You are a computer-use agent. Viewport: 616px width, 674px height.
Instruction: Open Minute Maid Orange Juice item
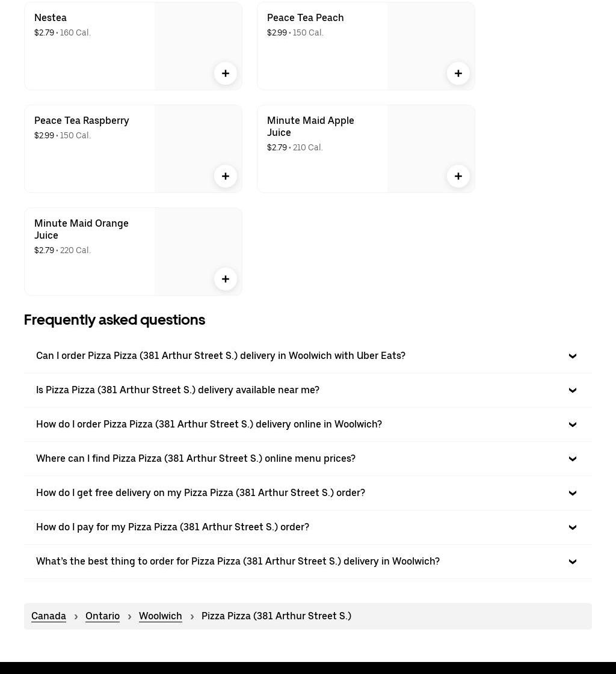pos(81,229)
